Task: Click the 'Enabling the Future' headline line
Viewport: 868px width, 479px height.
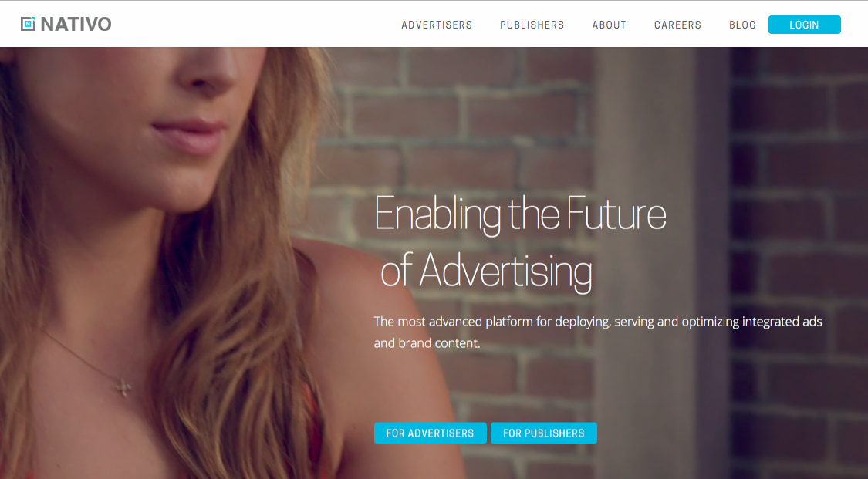Action: coord(520,214)
